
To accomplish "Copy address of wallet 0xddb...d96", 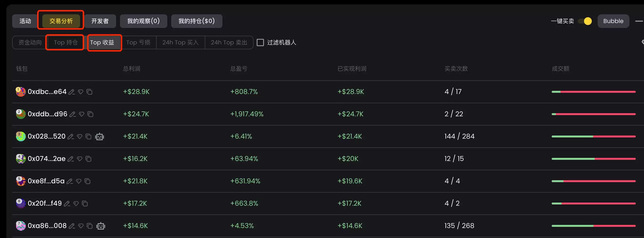I will [90, 114].
